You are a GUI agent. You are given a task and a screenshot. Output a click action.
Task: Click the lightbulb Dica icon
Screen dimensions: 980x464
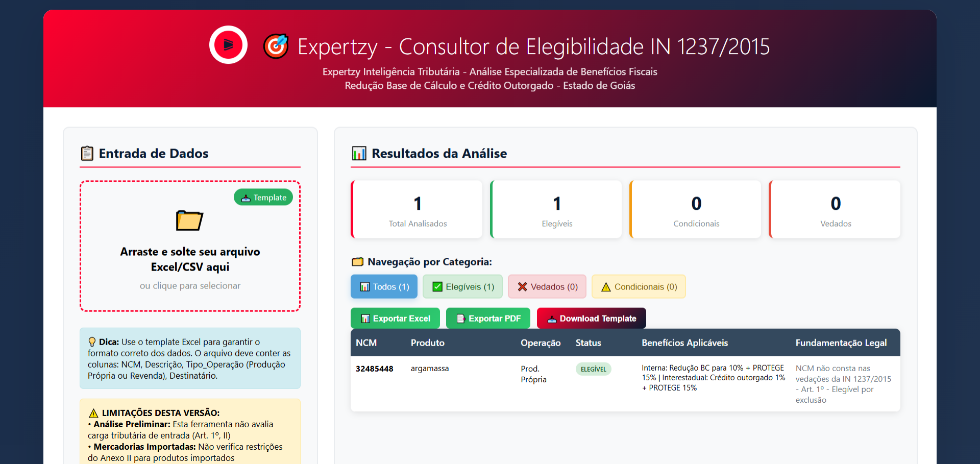pos(92,342)
